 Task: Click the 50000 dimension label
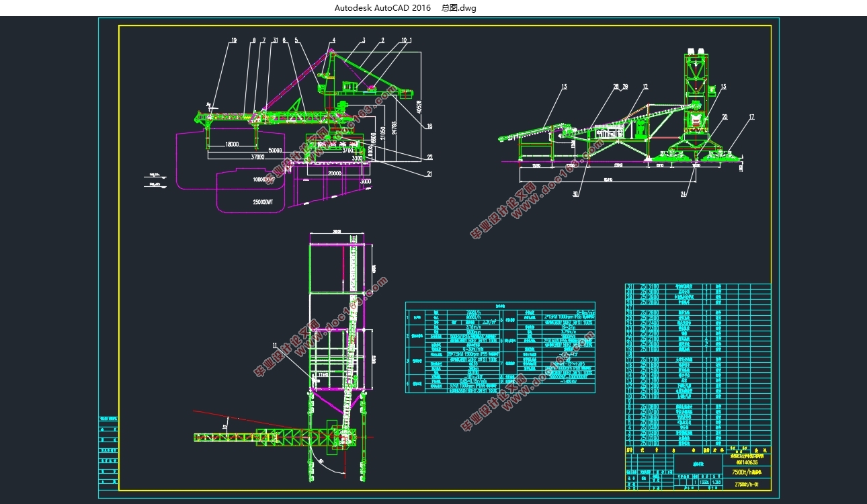(276, 151)
